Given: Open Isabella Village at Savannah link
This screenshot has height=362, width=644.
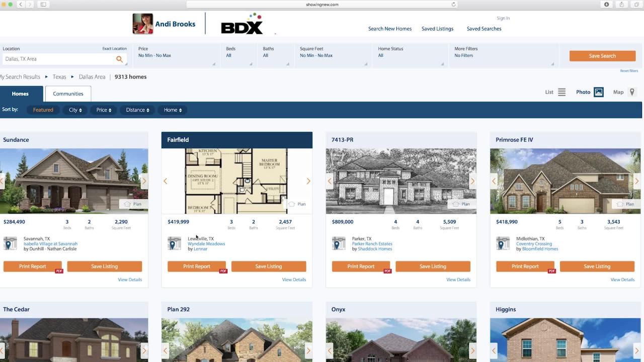Looking at the screenshot, I should tap(50, 244).
